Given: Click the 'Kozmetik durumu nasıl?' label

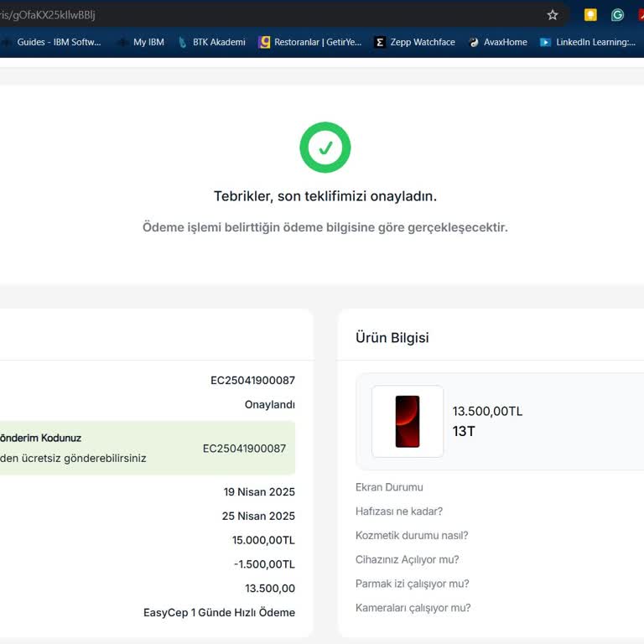Looking at the screenshot, I should (x=412, y=536).
